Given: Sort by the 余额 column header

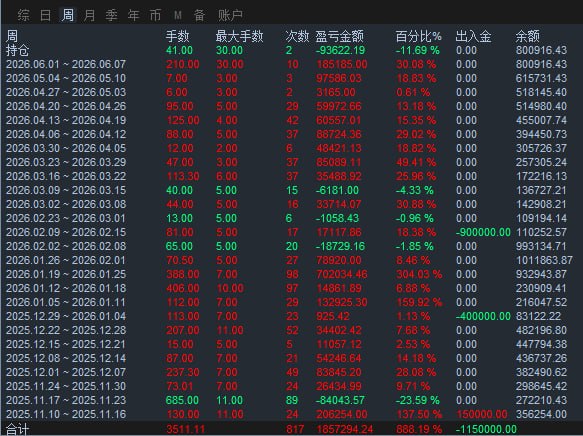Looking at the screenshot, I should pos(527,36).
